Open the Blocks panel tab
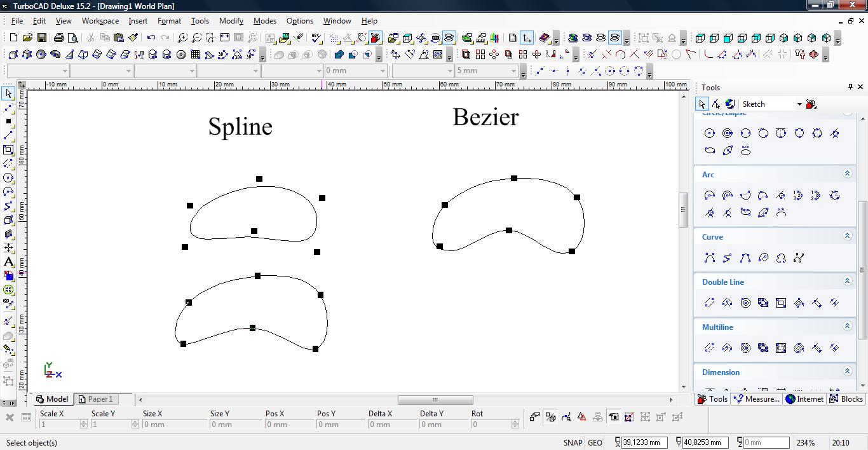This screenshot has height=450, width=868. (846, 399)
